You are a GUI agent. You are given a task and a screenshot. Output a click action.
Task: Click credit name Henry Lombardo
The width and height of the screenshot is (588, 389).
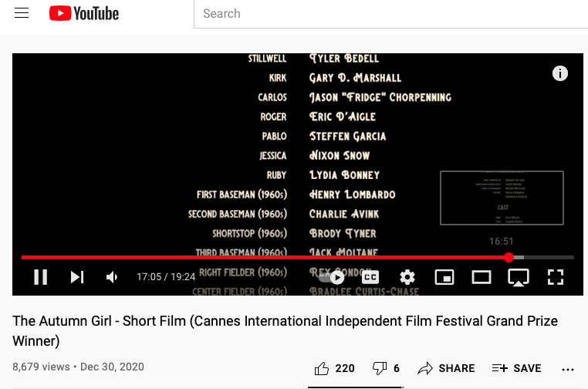352,194
